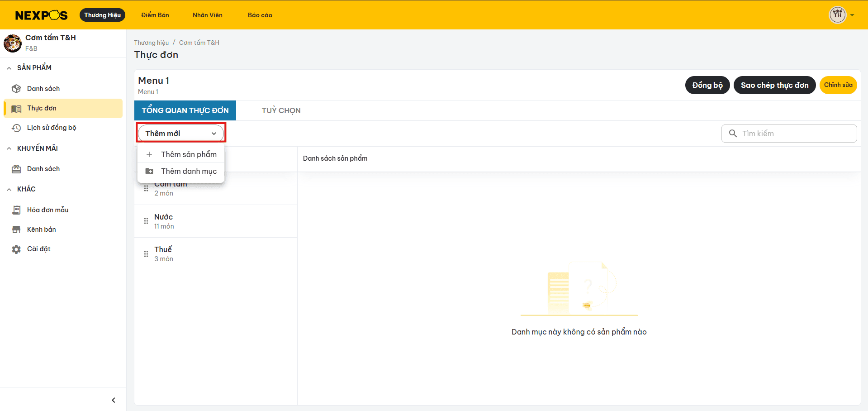Go to the Nhân Viên section
868x411 pixels.
[208, 15]
